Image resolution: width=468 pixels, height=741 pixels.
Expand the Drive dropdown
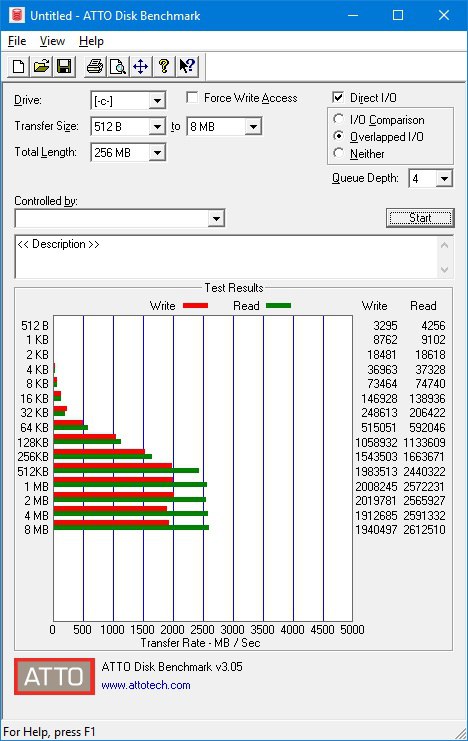point(157,101)
